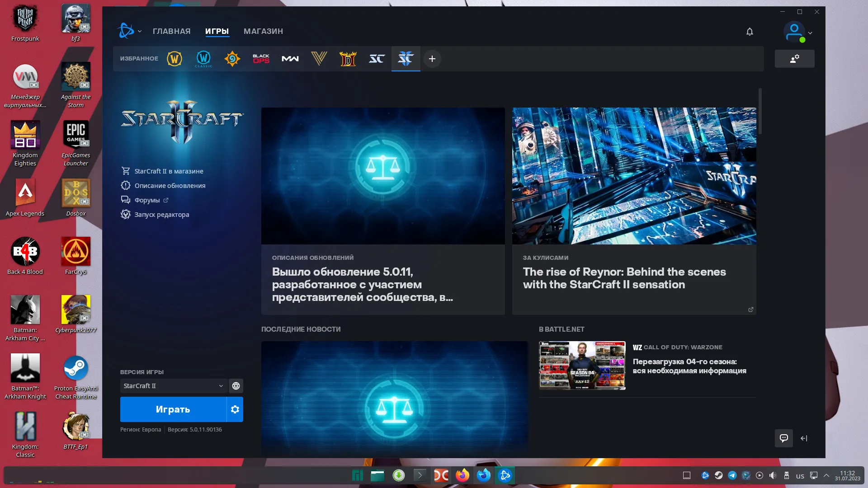This screenshot has height=488, width=868.
Task: Select Cyberpunk2077 desktop icon
Action: (x=75, y=314)
